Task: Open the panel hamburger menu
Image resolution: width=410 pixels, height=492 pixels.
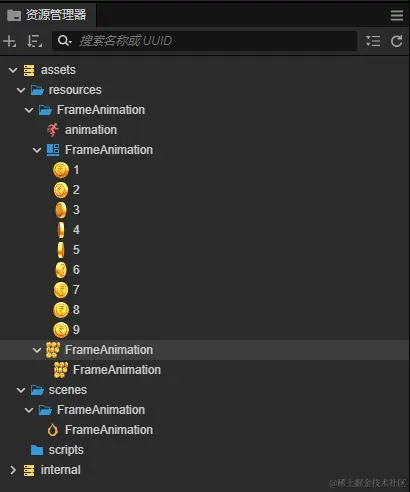Action: (397, 15)
